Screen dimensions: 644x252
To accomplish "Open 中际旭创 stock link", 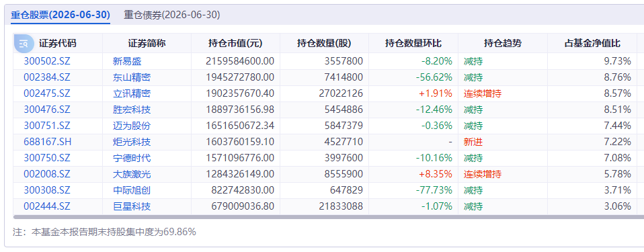I will pyautogui.click(x=132, y=190).
